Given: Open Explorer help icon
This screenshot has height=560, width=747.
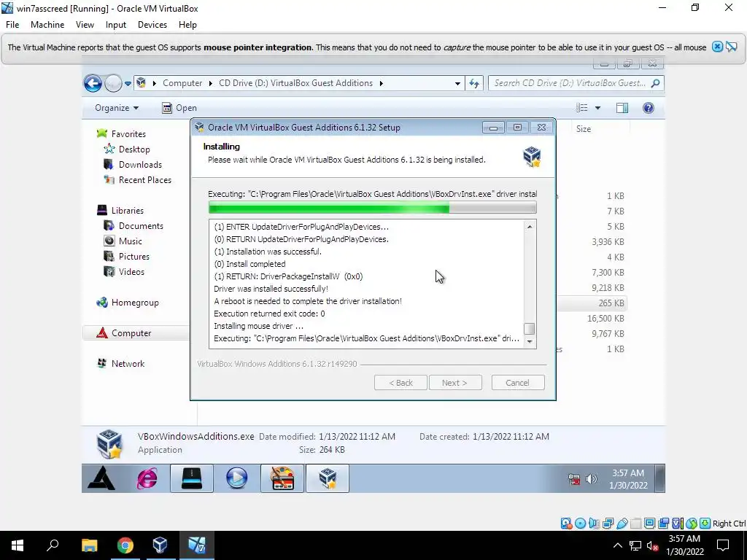Looking at the screenshot, I should 648,108.
